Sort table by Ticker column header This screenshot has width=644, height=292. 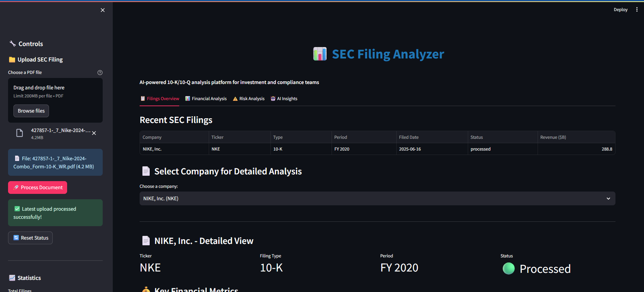(240, 137)
